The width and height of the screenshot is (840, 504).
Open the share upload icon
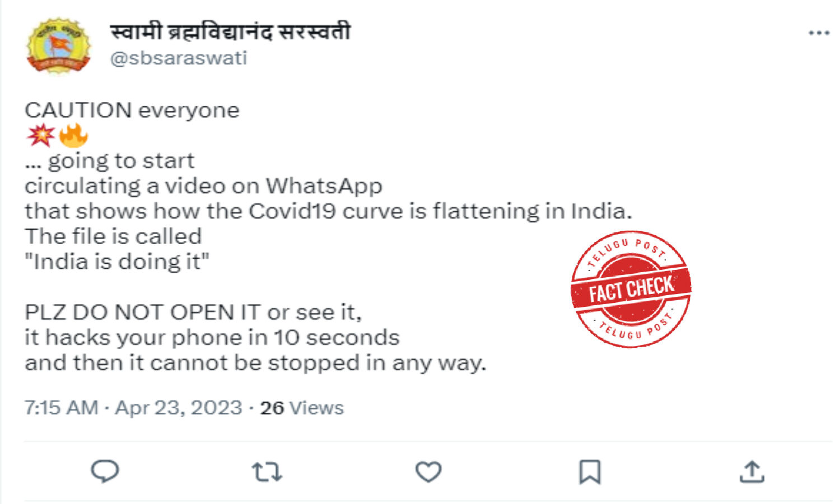point(752,472)
